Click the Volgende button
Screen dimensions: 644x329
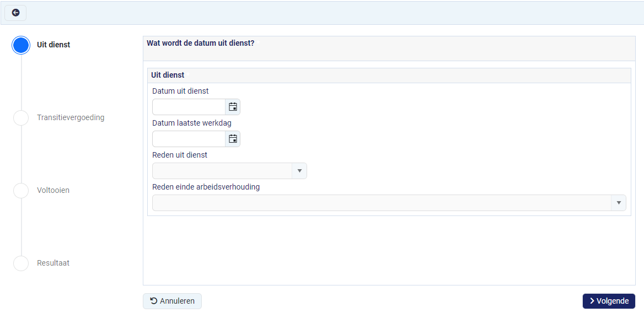coord(609,301)
